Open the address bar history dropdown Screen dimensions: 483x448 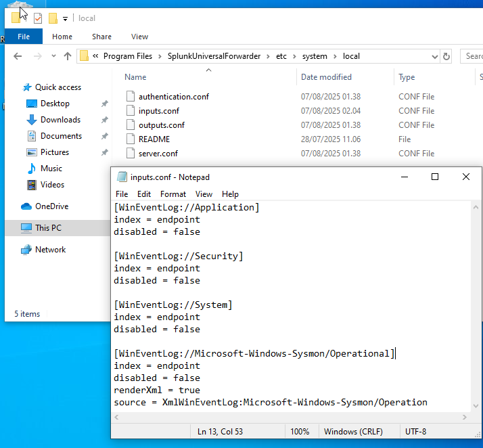[x=435, y=57]
